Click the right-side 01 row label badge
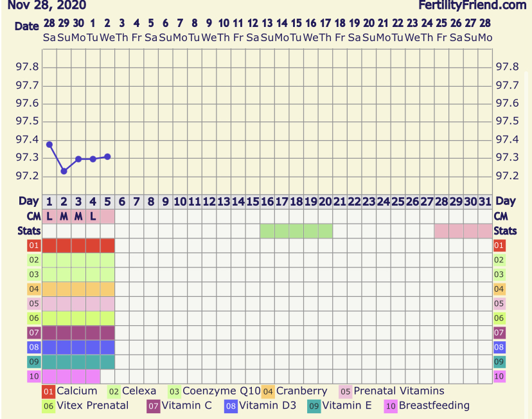 pyautogui.click(x=499, y=245)
